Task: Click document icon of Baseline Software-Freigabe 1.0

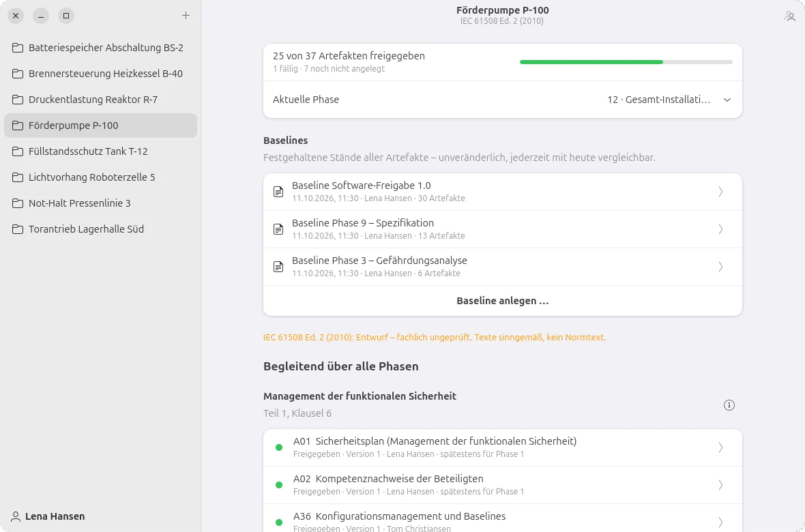Action: click(278, 192)
